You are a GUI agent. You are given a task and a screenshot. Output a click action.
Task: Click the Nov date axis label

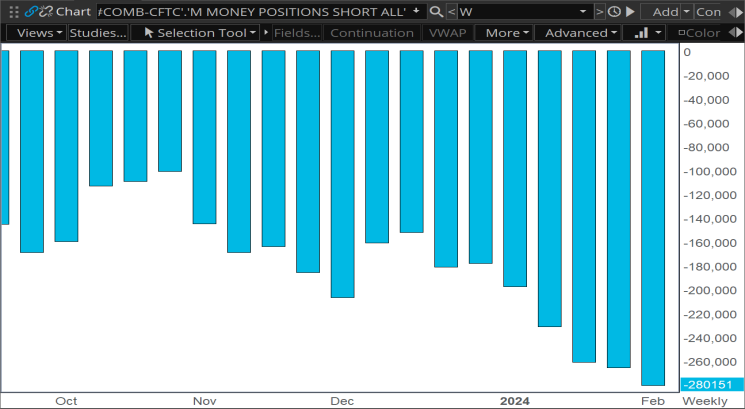(x=204, y=401)
